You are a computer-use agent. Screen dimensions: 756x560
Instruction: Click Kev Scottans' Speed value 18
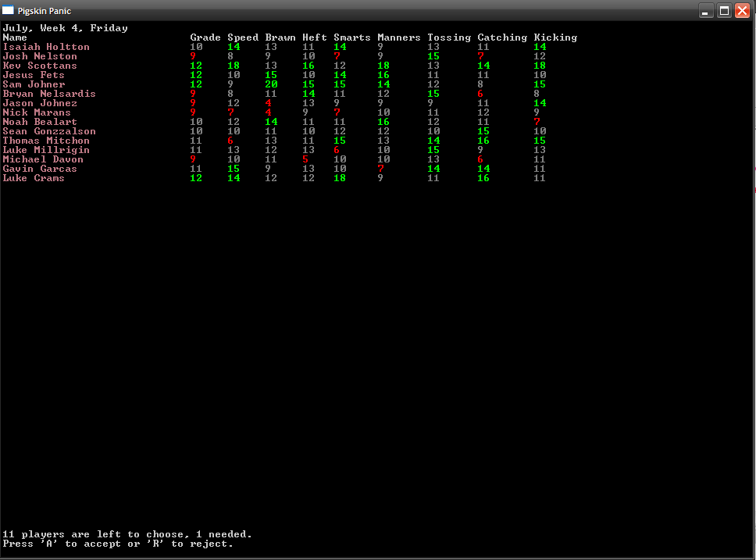(x=234, y=66)
